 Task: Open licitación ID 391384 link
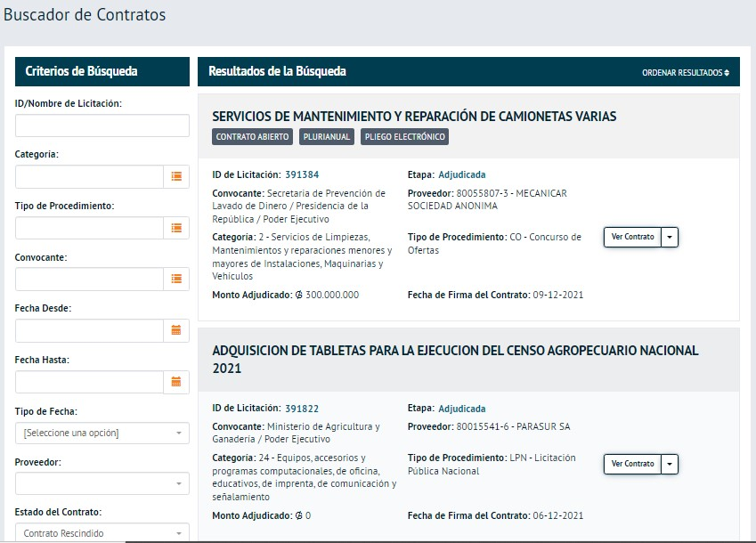(x=302, y=175)
